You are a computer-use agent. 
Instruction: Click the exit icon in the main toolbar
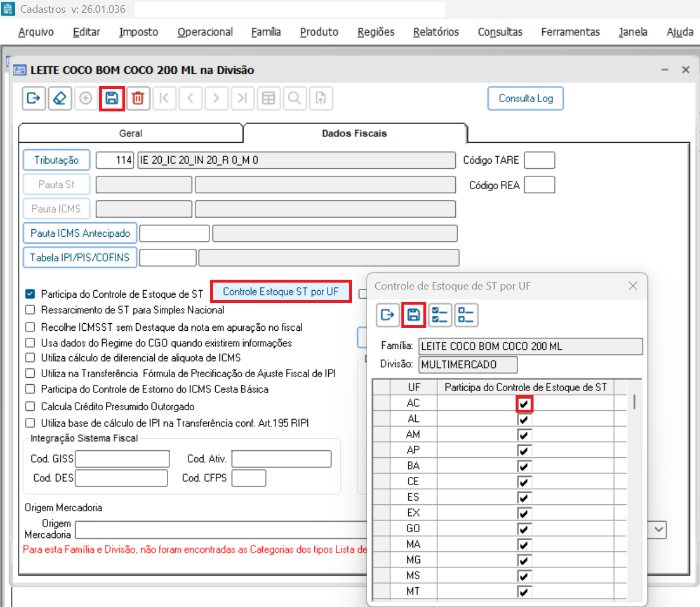pos(34,98)
